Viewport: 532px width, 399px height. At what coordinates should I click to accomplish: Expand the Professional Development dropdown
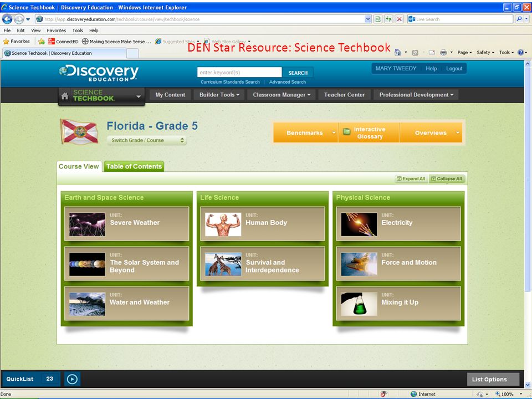tap(416, 95)
